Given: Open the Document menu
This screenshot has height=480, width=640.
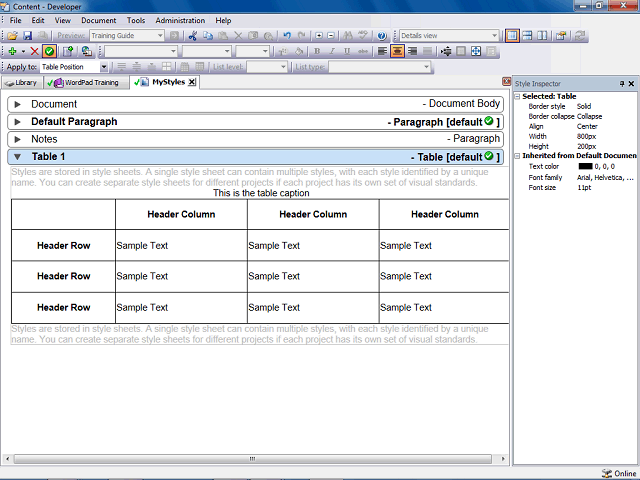Looking at the screenshot, I should [98, 20].
